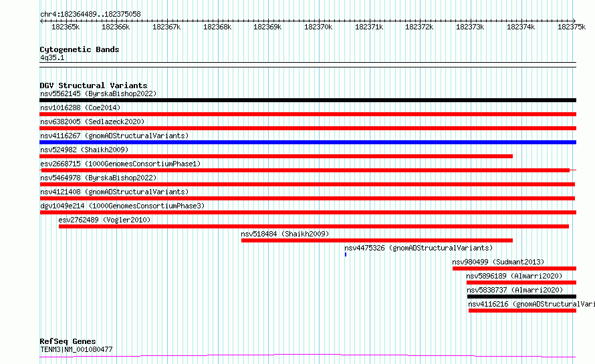Click the RefSeq Genes track heading
The image size is (595, 364).
click(x=68, y=341)
